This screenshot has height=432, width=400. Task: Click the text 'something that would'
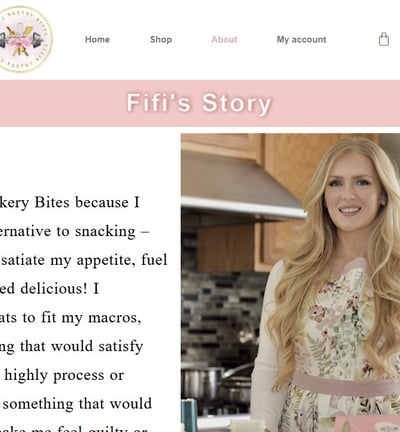77,404
